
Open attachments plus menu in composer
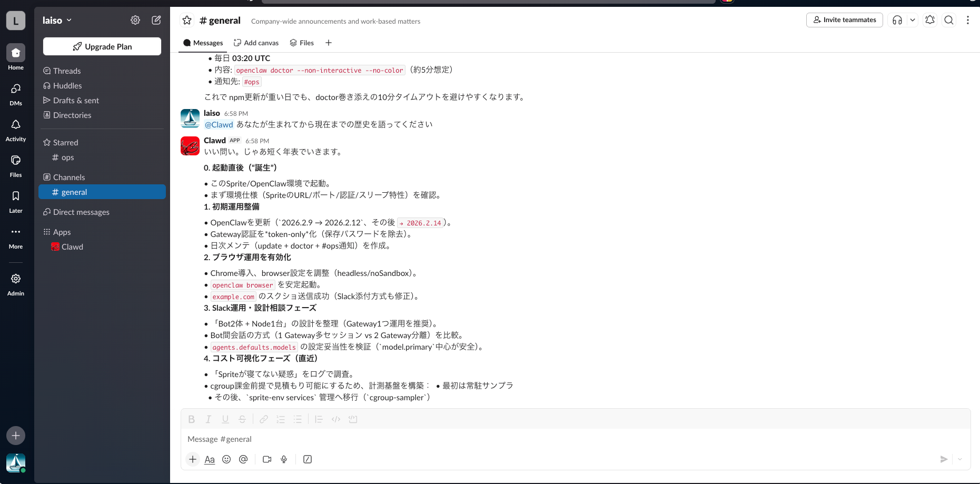pyautogui.click(x=193, y=459)
